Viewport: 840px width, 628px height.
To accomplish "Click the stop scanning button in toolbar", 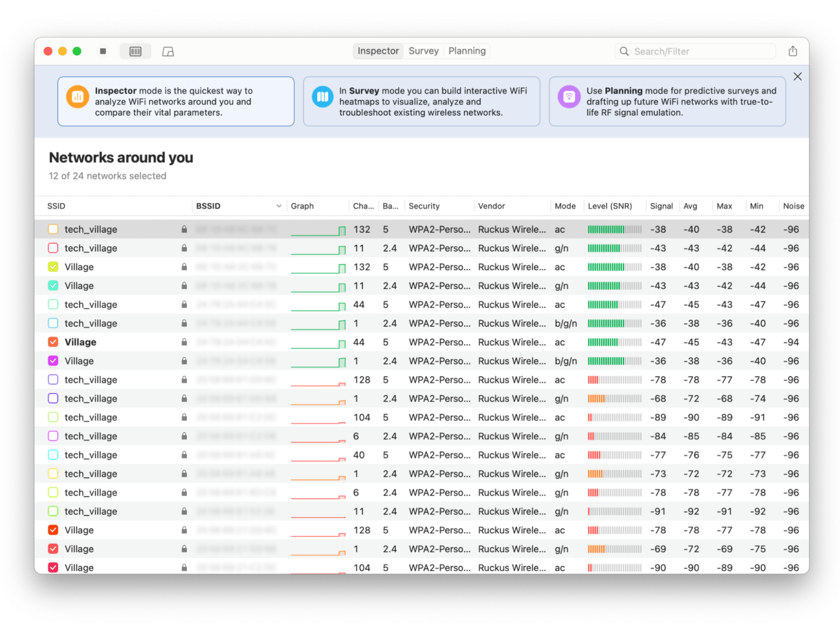I will (103, 51).
